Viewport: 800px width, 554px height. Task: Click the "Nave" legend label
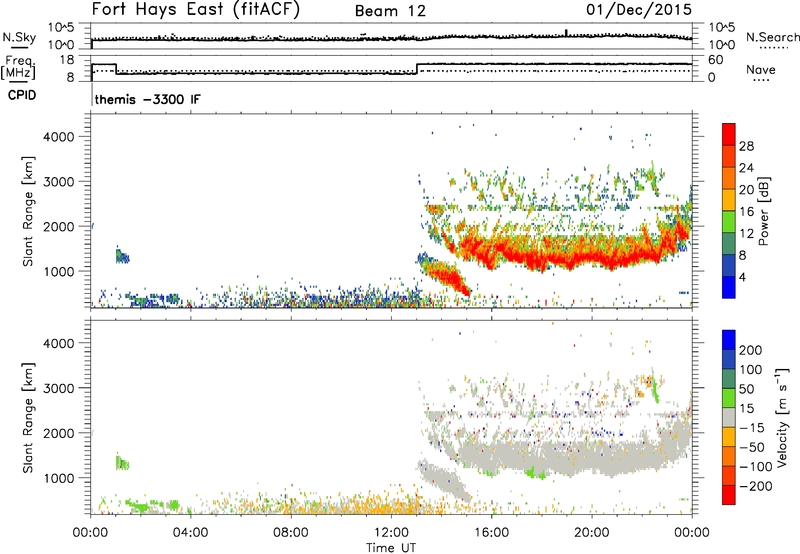tap(761, 70)
